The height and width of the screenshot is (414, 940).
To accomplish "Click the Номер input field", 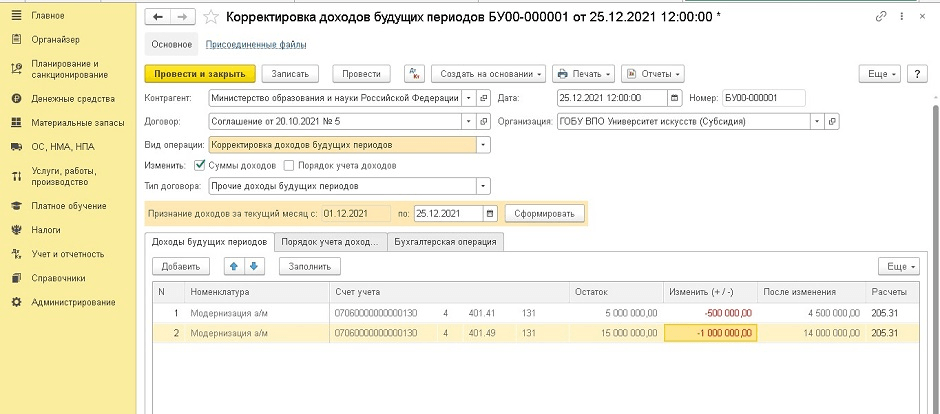I will [763, 98].
